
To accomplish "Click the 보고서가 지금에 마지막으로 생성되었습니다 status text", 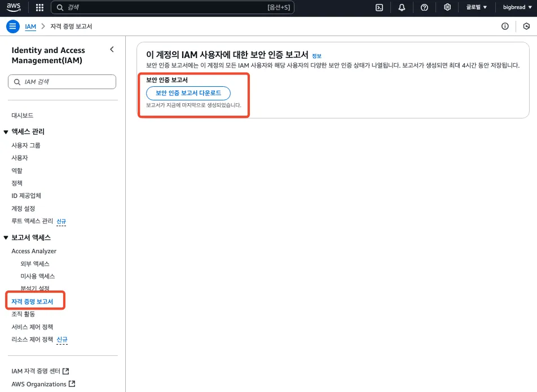I will 194,105.
